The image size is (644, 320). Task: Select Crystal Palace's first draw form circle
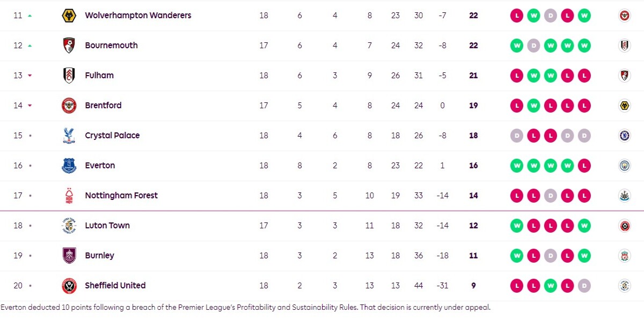[517, 136]
